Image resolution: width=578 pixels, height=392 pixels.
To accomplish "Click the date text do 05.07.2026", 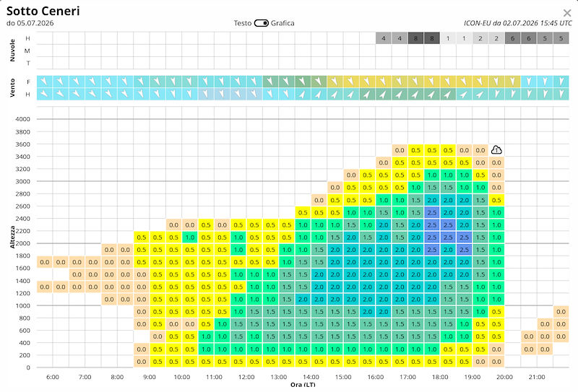I will point(30,23).
